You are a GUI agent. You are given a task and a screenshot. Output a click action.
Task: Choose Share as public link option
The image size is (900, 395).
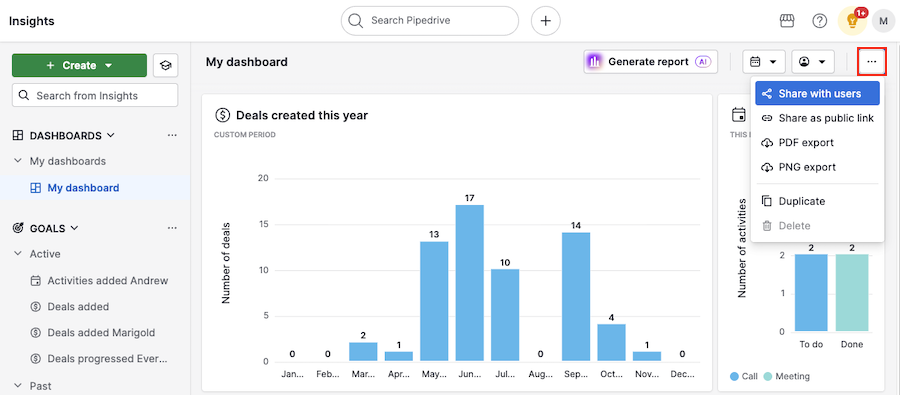817,118
